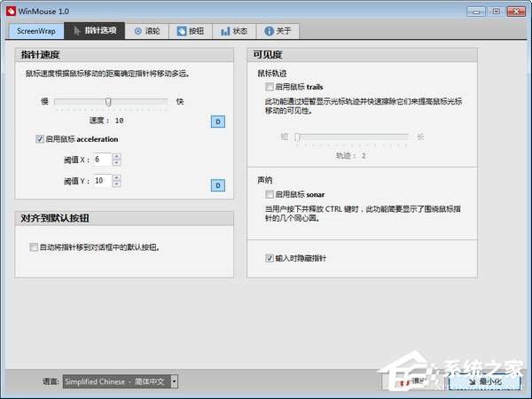Uncheck hide pointer while typing
532x399 pixels.
pyautogui.click(x=270, y=258)
